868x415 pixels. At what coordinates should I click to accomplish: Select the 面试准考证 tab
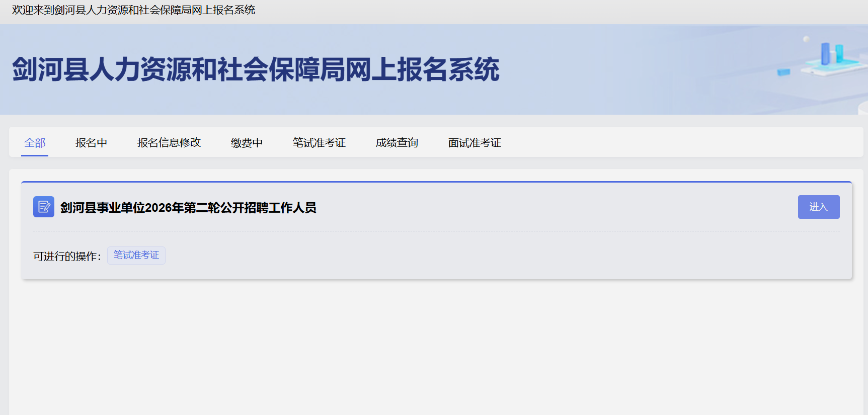click(475, 143)
